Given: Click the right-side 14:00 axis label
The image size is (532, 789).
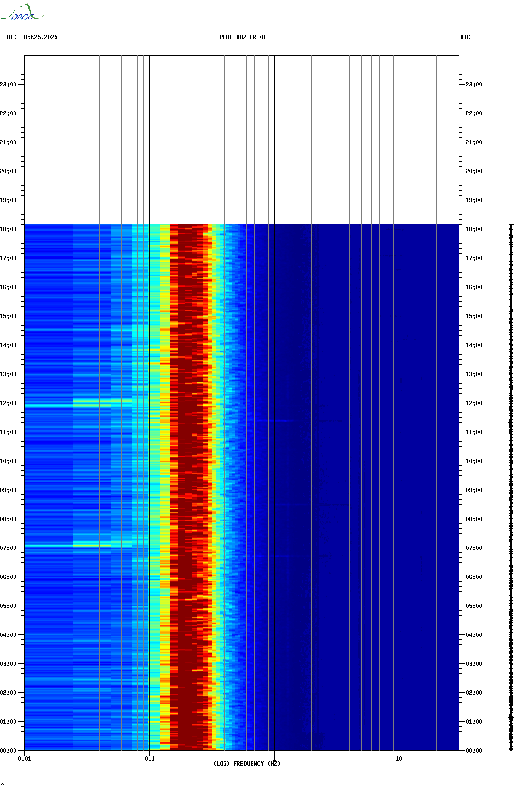Looking at the screenshot, I should [474, 345].
